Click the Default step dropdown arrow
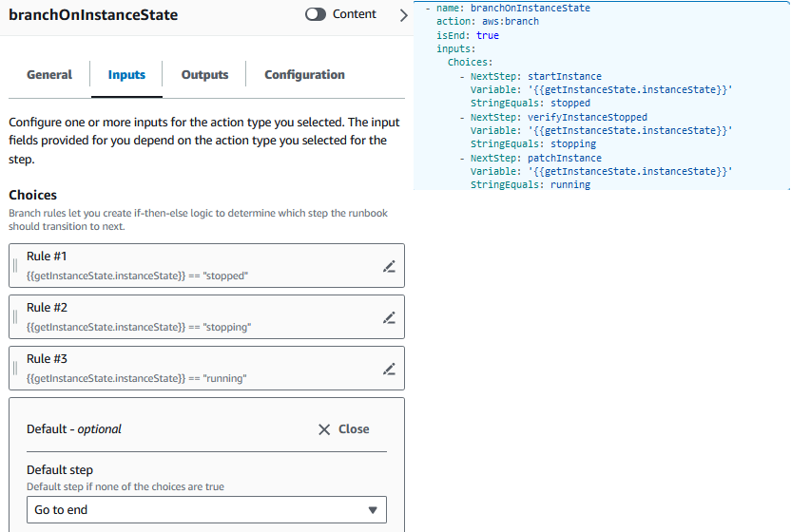Screen dimensions: 791x532 (x=372, y=510)
